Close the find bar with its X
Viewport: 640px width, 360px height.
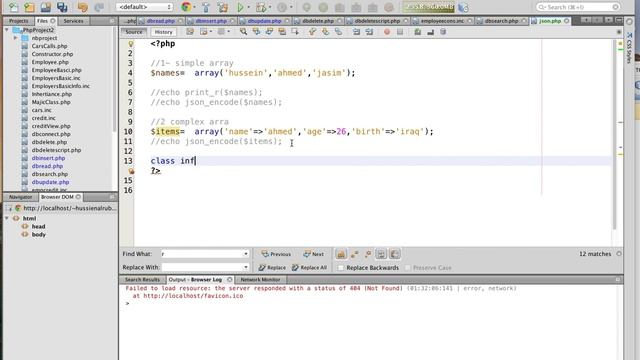[x=619, y=254]
